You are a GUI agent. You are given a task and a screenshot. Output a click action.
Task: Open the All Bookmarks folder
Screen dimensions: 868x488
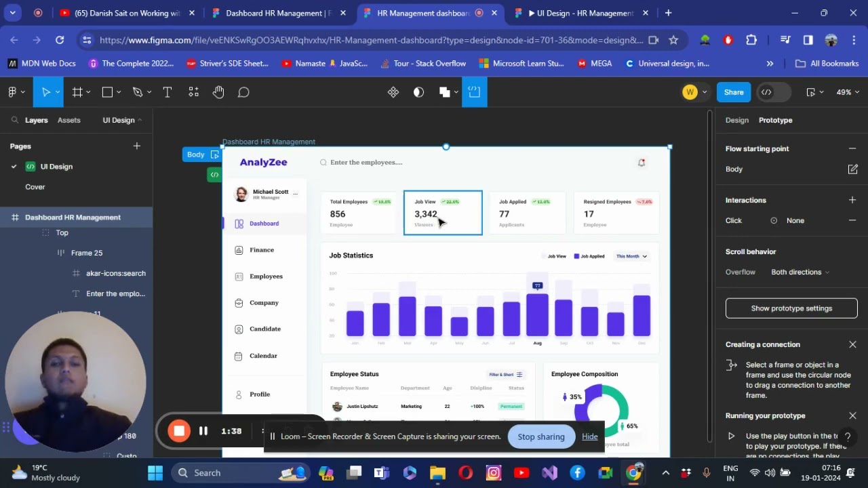pyautogui.click(x=827, y=63)
